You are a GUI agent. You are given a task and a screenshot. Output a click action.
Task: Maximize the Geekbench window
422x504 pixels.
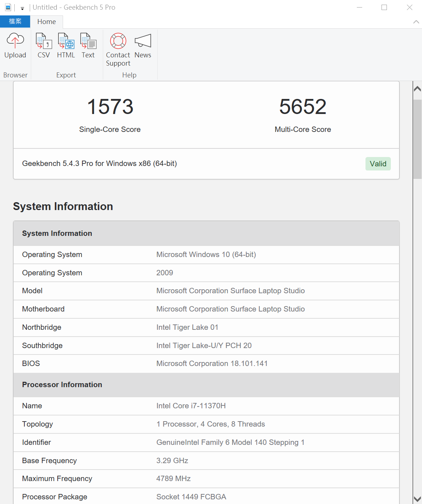[384, 7]
